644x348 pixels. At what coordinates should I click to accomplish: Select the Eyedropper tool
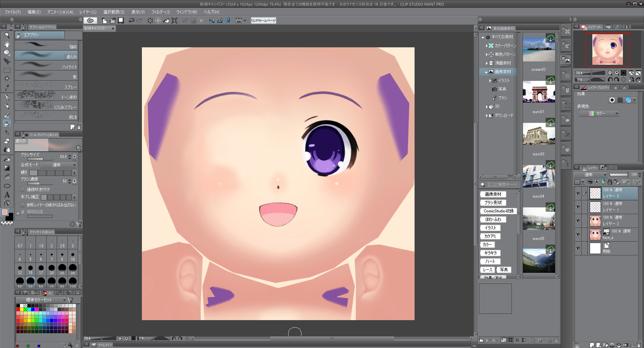pyautogui.click(x=7, y=88)
